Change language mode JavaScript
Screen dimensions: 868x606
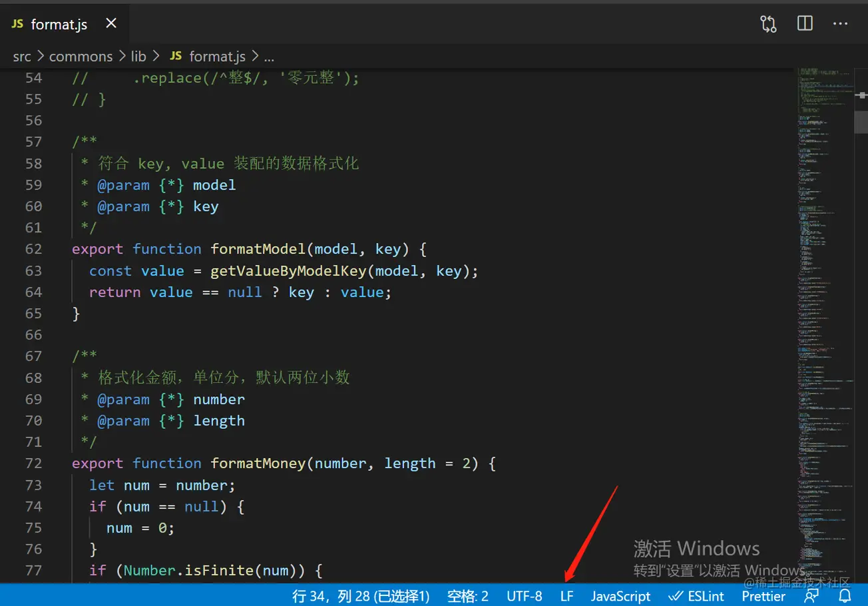pos(620,596)
